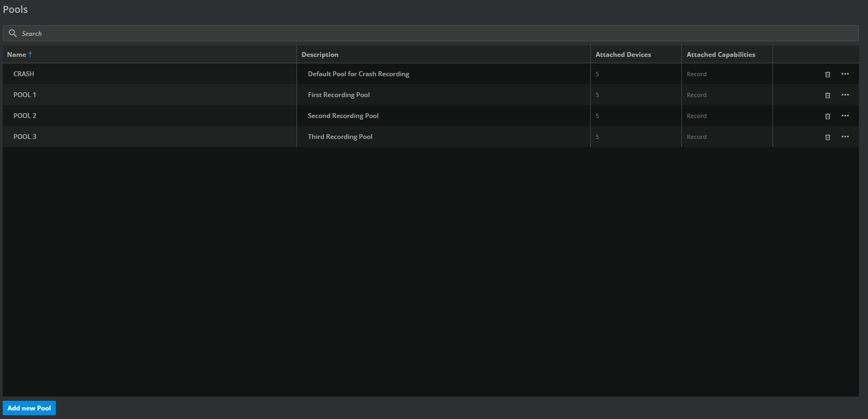
Task: Sort by Attached Capabilities column header
Action: 721,55
